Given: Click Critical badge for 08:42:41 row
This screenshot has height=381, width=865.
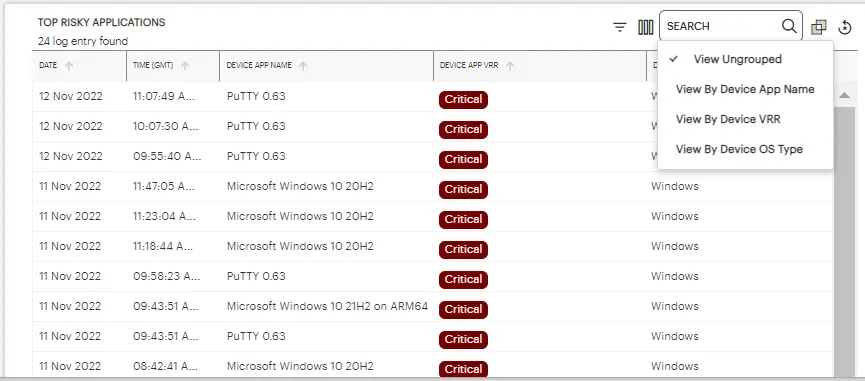Looking at the screenshot, I should click(x=463, y=369).
